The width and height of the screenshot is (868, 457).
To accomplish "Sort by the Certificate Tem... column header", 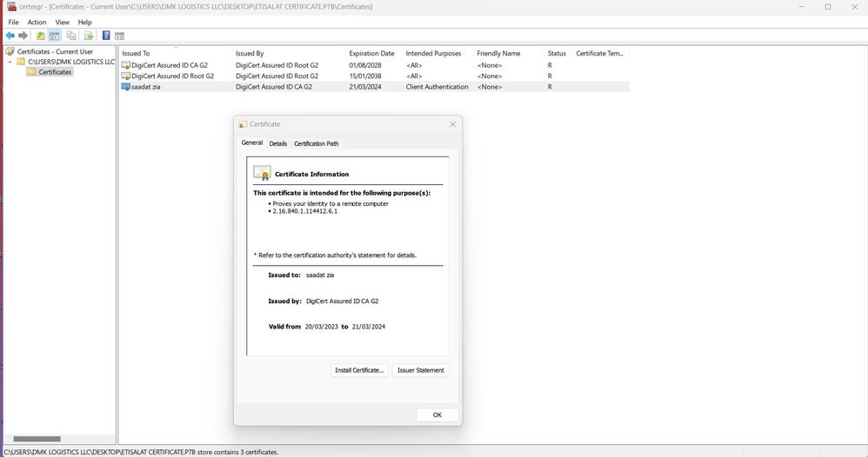I will tap(600, 53).
